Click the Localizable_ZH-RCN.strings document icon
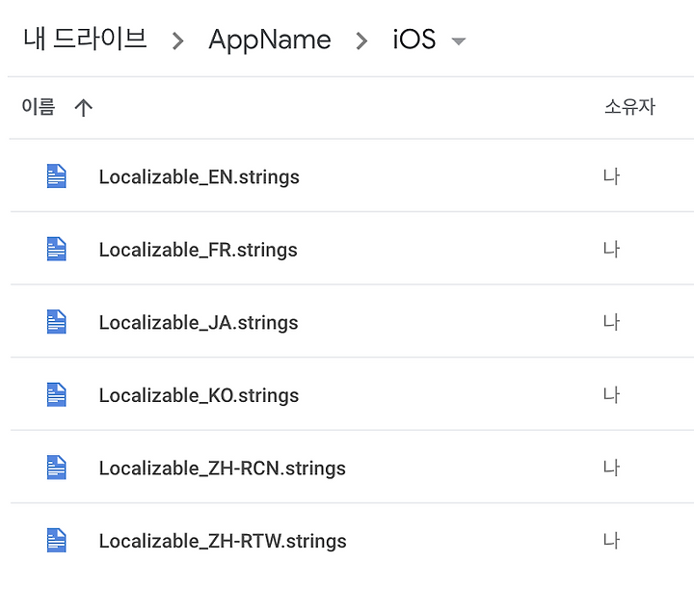Screen dimensions: 694x616 pos(57,468)
